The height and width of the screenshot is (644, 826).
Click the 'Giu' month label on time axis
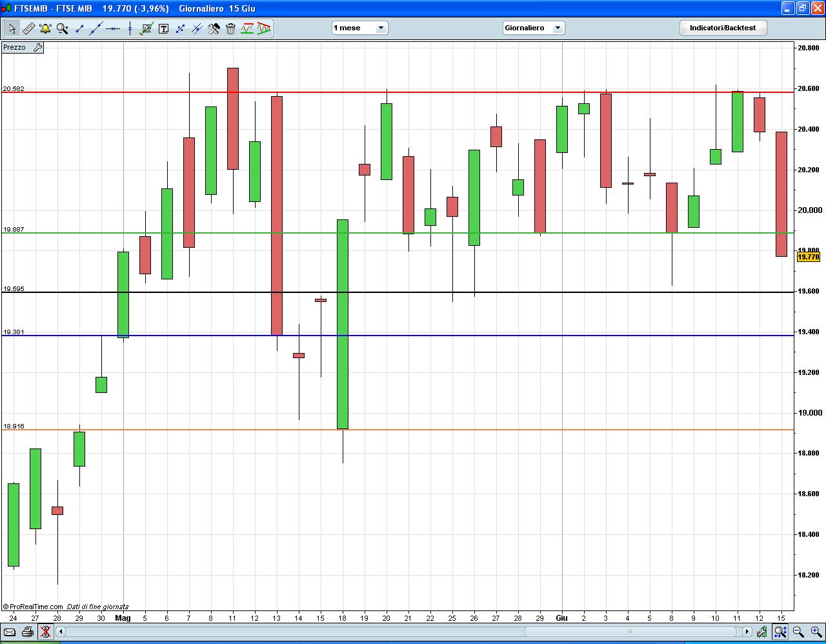[x=561, y=618]
